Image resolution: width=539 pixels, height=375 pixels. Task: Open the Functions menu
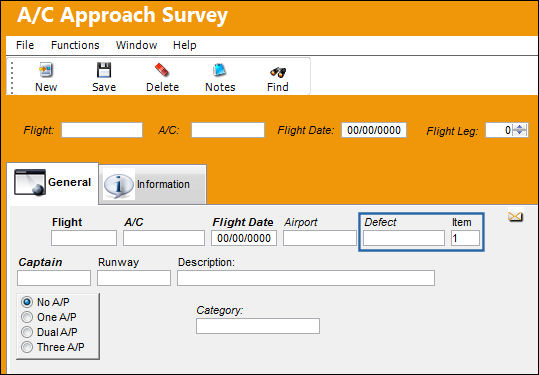point(75,45)
